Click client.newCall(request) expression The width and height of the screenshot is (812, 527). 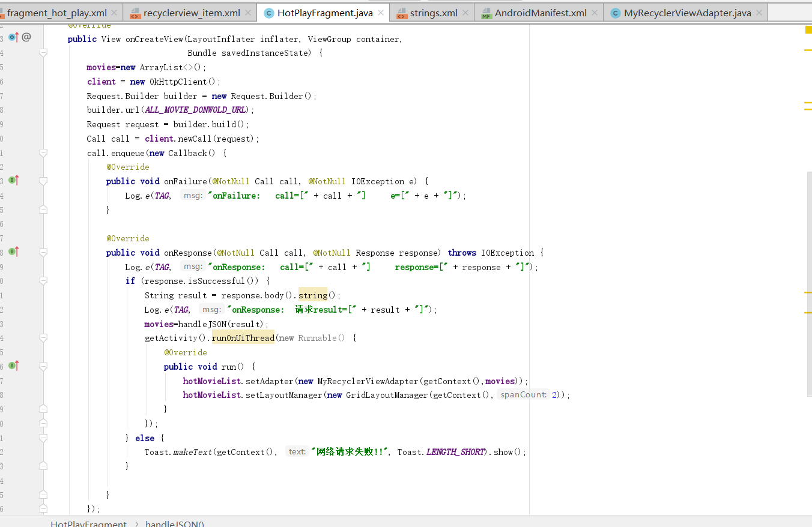tap(201, 139)
